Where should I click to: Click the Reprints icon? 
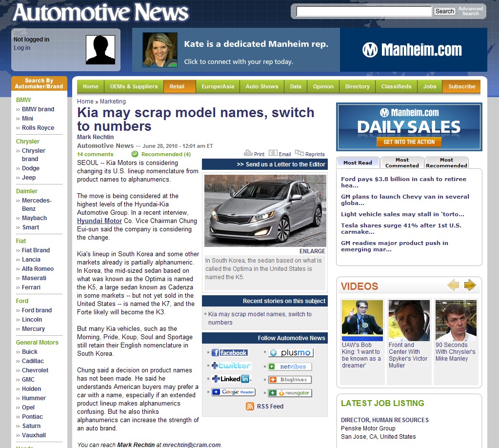(299, 153)
